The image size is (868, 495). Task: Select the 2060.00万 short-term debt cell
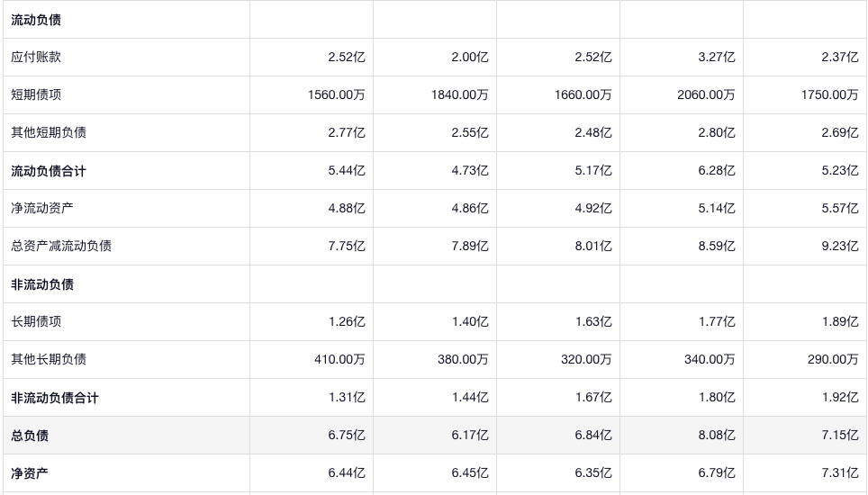pos(706,94)
